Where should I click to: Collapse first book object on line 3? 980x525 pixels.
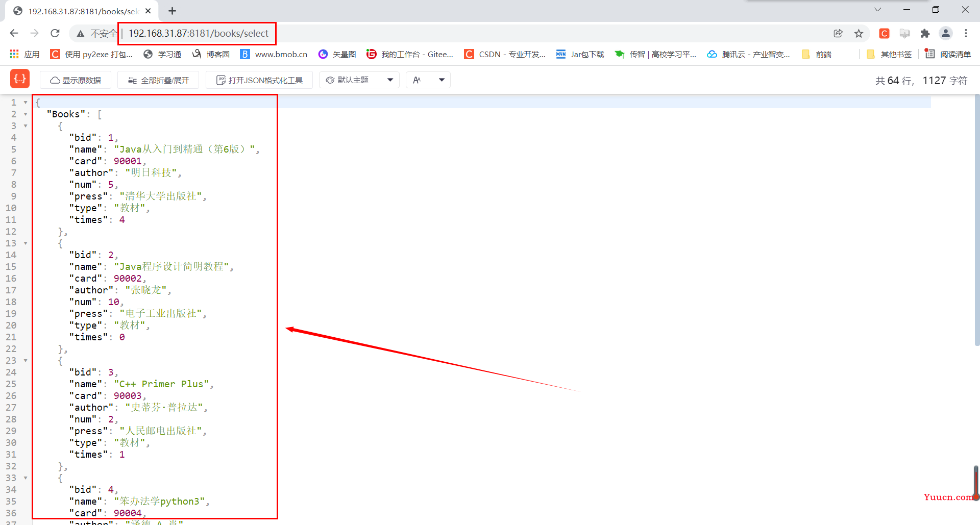(26, 126)
